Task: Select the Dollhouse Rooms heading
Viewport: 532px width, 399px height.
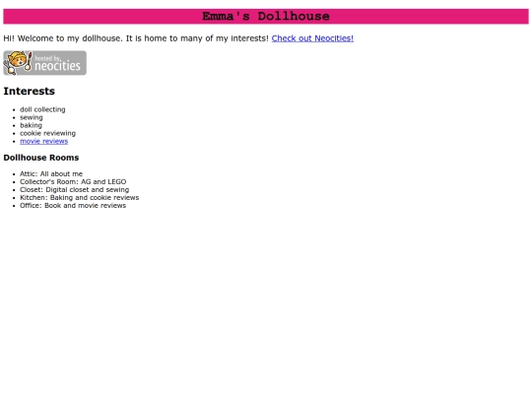Action: [x=41, y=158]
